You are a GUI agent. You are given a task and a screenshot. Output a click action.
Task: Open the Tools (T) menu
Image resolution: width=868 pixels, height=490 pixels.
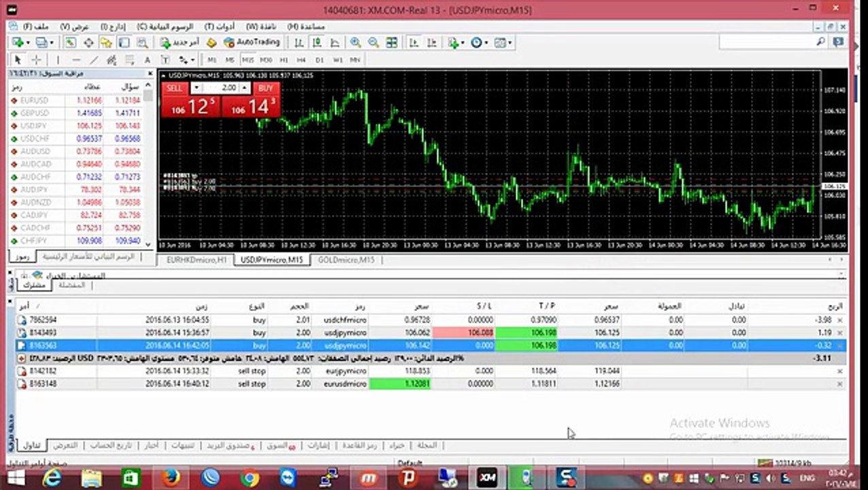tap(219, 27)
